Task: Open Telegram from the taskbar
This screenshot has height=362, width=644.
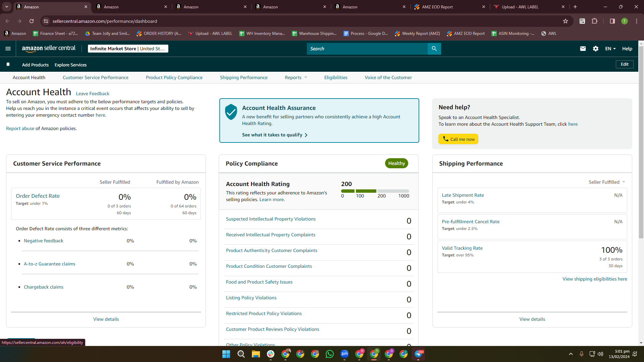Action: pyautogui.click(x=419, y=354)
